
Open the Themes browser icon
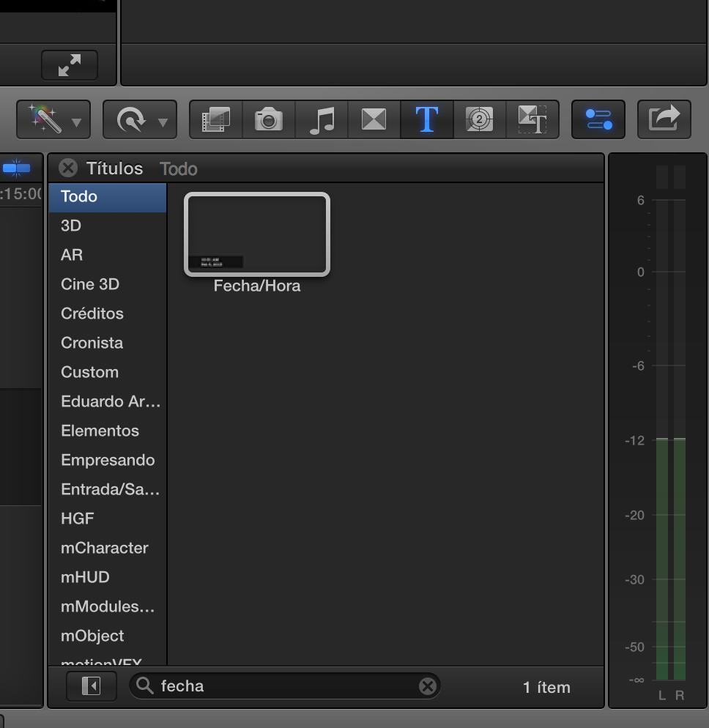coord(532,119)
